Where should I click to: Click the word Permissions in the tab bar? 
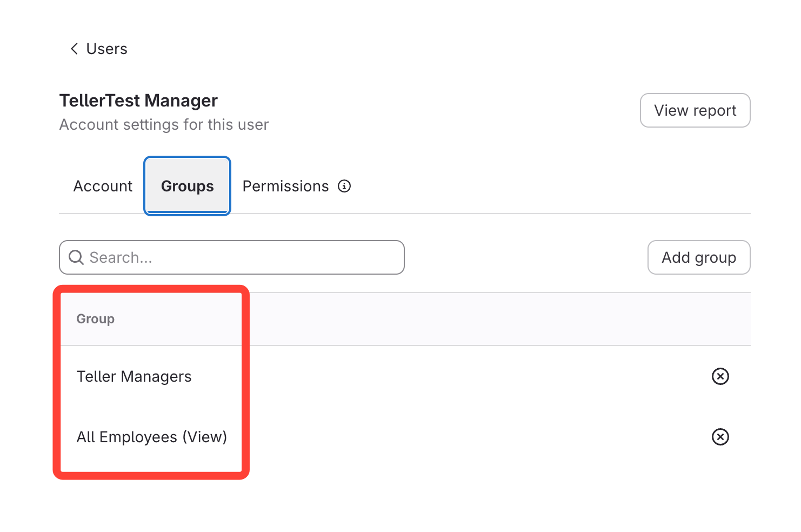(285, 186)
